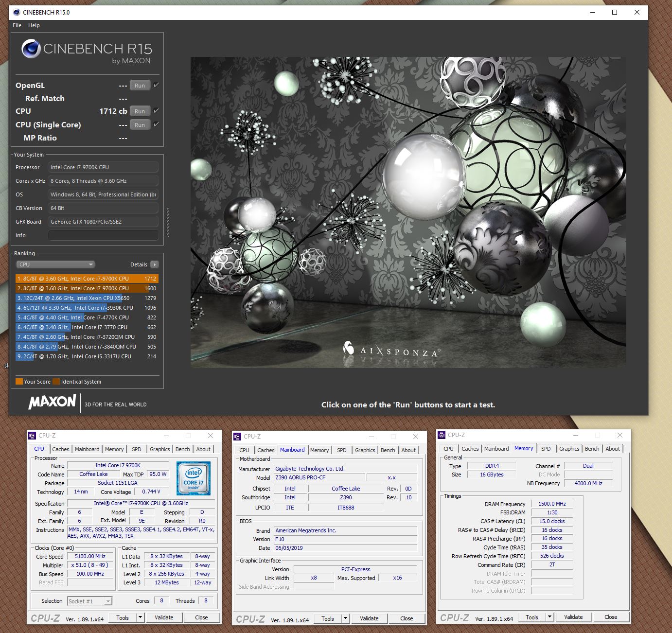
Task: Select ranking row 2 scoring 1600
Action: point(87,288)
